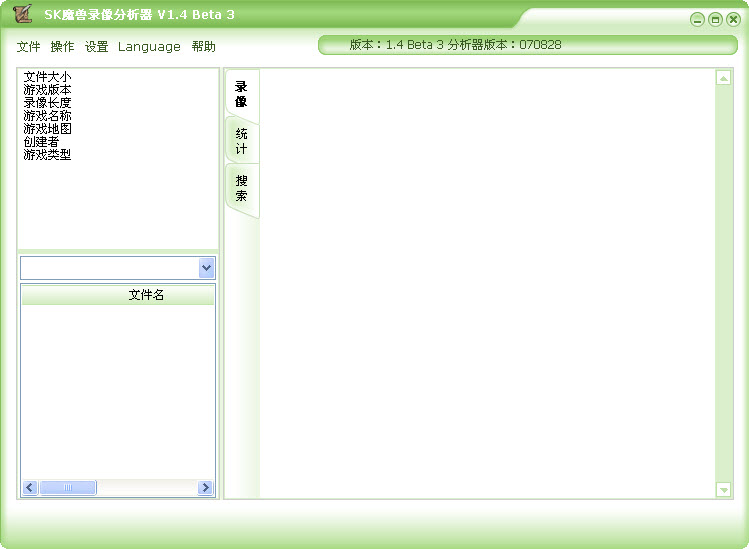
Task: Click the 游戏版本 info label
Action: coord(47,90)
